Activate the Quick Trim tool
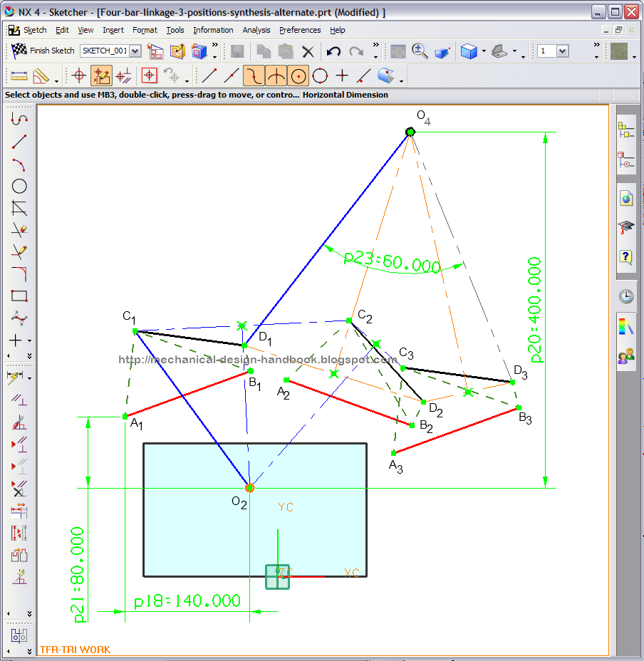Image resolution: width=644 pixels, height=661 pixels. pos(16,229)
